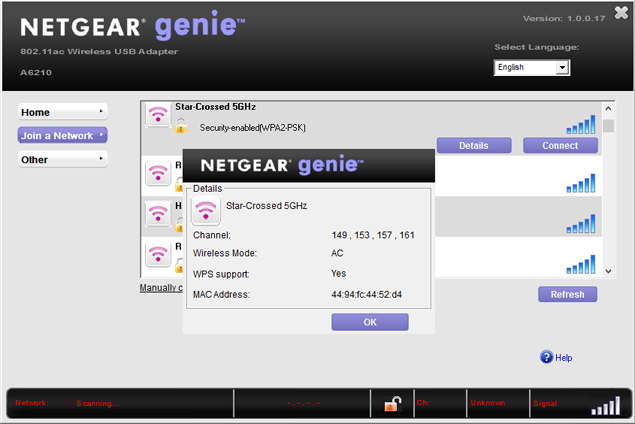Screen dimensions: 635x424
Task: Open the Other menu item
Action: click(62, 159)
